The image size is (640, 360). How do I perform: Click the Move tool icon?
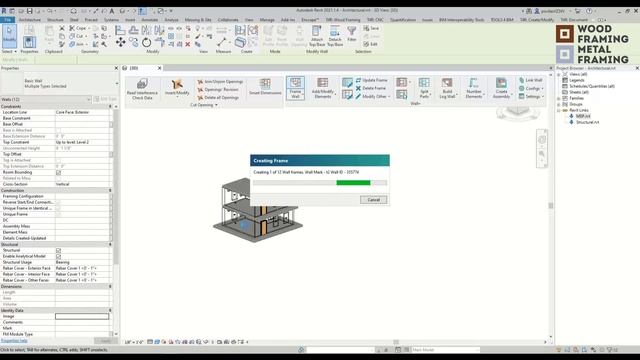(120, 42)
